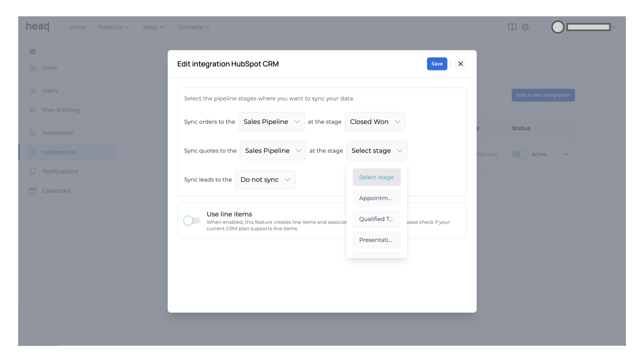Click Add a new integration

pyautogui.click(x=543, y=95)
